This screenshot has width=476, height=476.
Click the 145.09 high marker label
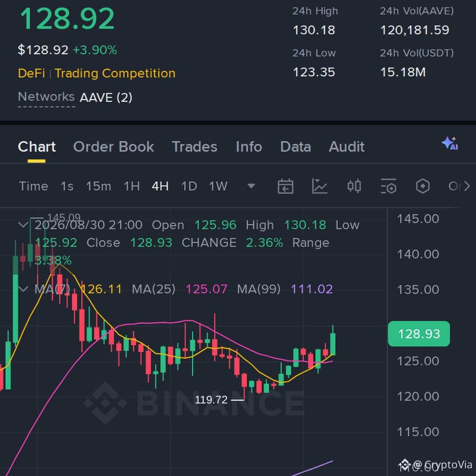click(64, 217)
